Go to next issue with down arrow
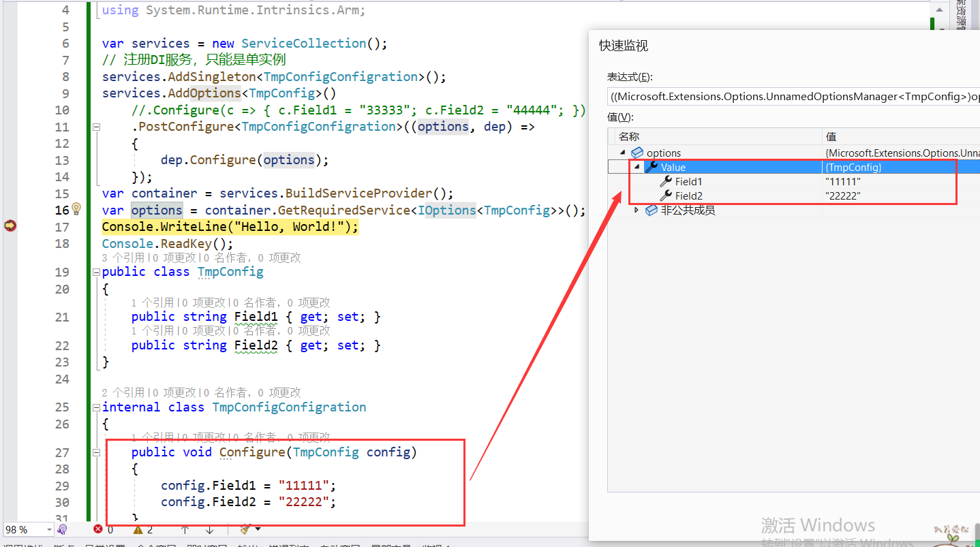980x547 pixels. tap(209, 529)
